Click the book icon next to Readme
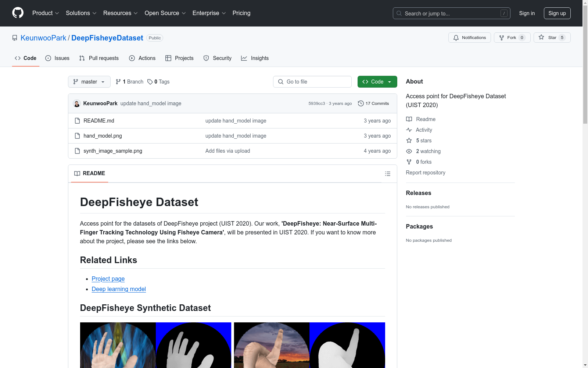Image resolution: width=588 pixels, height=368 pixels. [409, 119]
